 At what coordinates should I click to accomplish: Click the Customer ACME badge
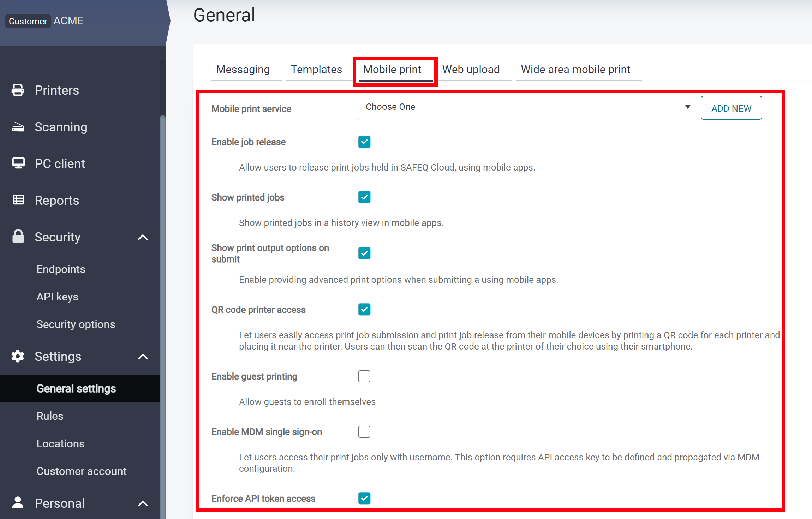[x=28, y=21]
